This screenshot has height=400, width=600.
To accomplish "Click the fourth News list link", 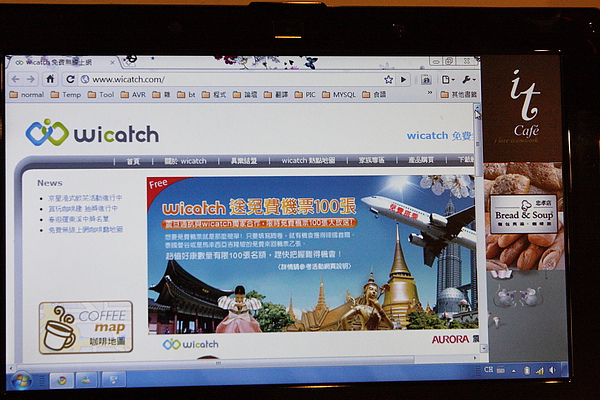I will pyautogui.click(x=86, y=230).
